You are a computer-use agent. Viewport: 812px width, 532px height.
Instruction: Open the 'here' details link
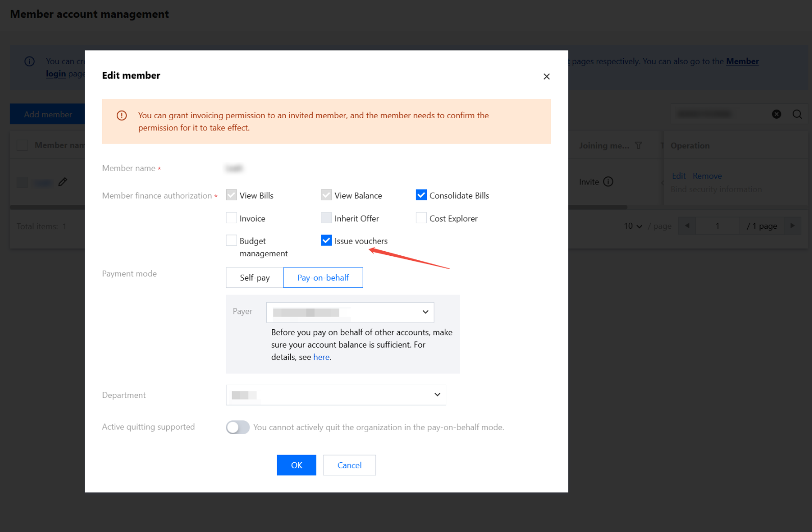[321, 357]
